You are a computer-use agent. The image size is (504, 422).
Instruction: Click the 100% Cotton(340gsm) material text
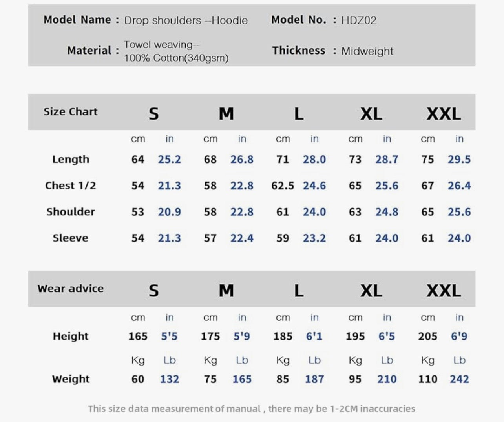(x=176, y=58)
